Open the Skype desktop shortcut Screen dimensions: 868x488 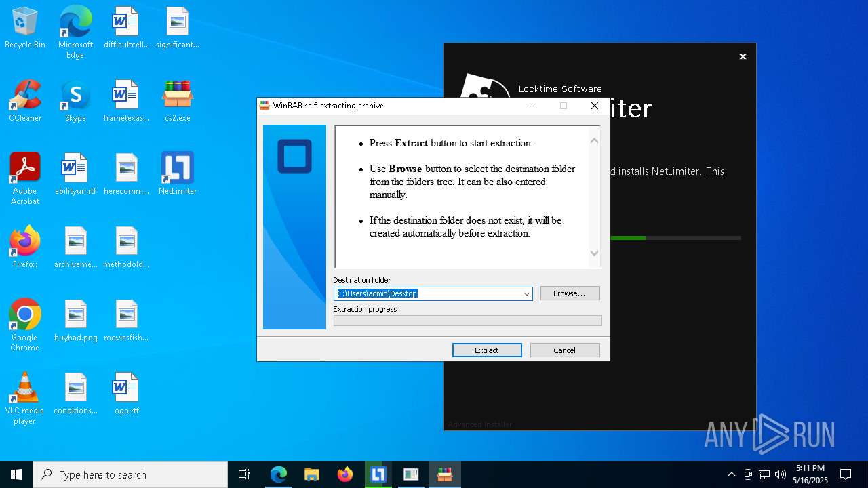[75, 102]
